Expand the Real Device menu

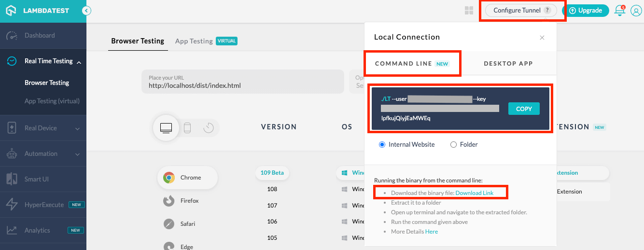[77, 128]
